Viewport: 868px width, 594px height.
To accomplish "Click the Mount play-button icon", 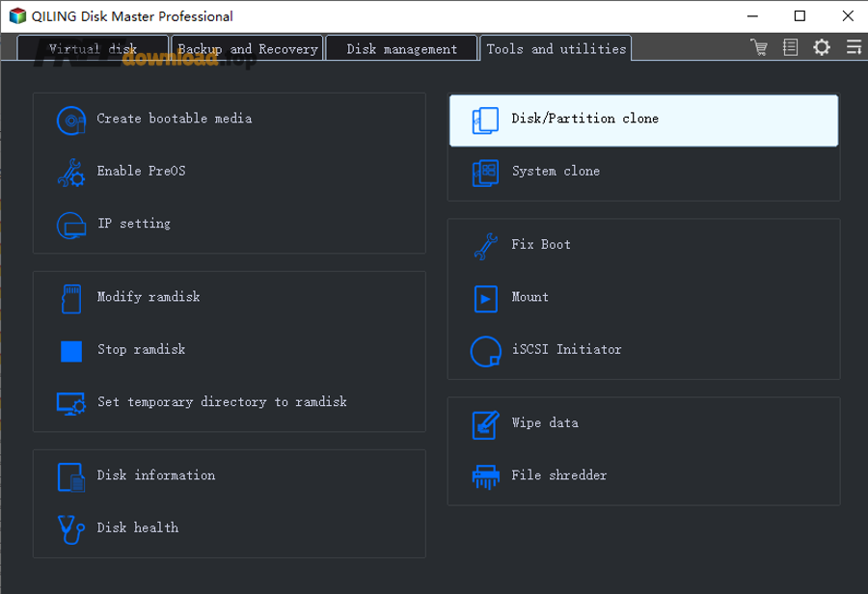I will pyautogui.click(x=485, y=299).
